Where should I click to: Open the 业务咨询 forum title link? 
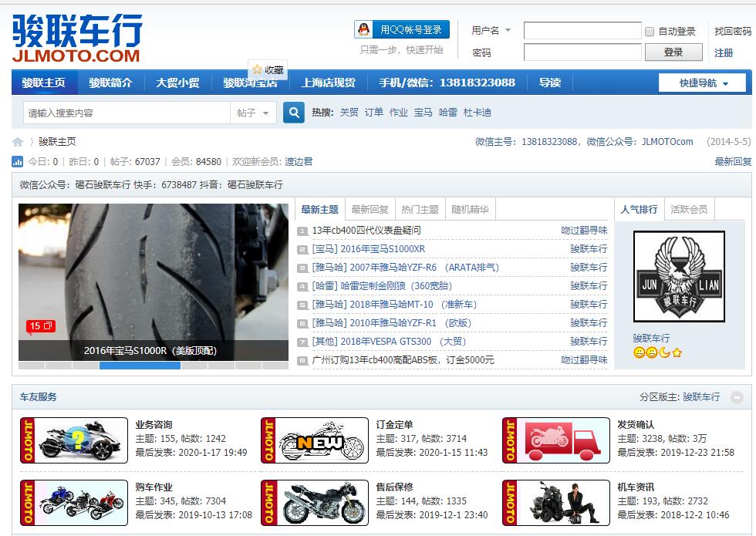coord(154,425)
